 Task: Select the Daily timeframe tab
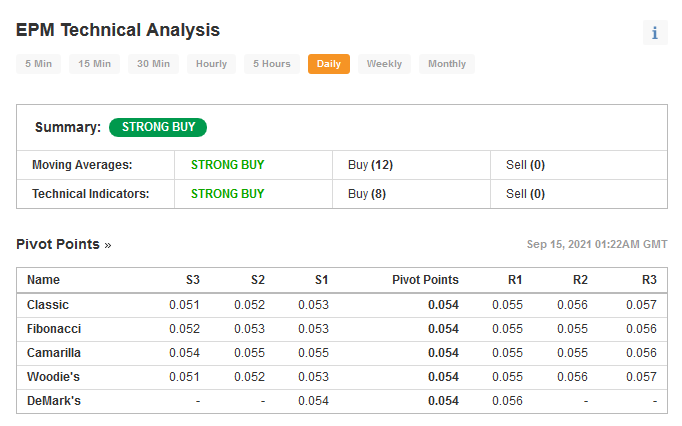(x=329, y=64)
